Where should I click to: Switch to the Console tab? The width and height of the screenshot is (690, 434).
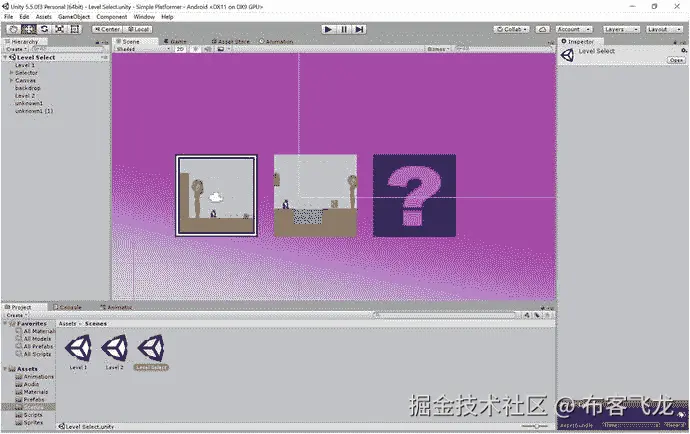[x=67, y=307]
